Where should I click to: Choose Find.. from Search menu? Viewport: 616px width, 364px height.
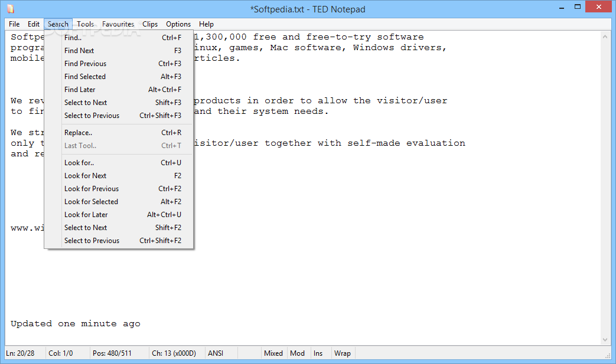pyautogui.click(x=119, y=38)
